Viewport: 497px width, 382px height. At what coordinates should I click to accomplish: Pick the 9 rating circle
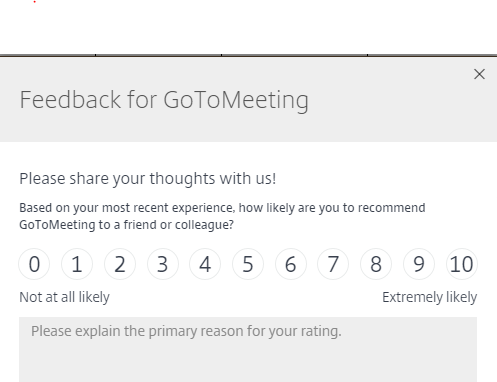tap(419, 264)
